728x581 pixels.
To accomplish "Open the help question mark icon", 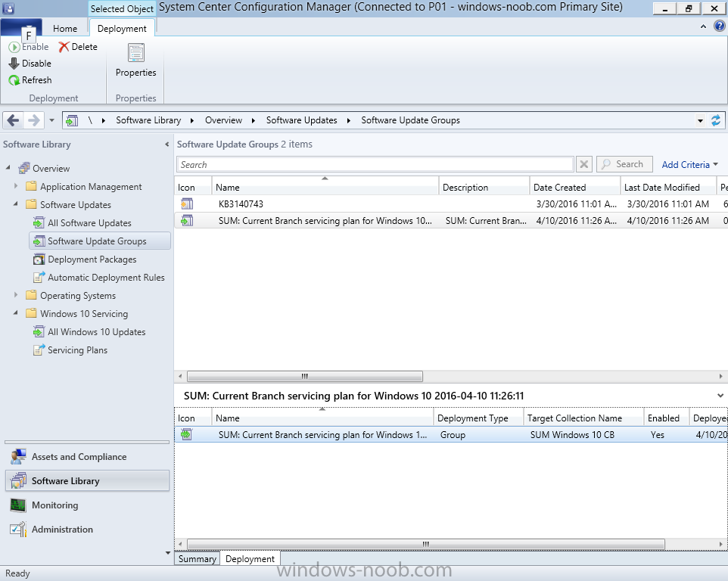I will coord(719,26).
